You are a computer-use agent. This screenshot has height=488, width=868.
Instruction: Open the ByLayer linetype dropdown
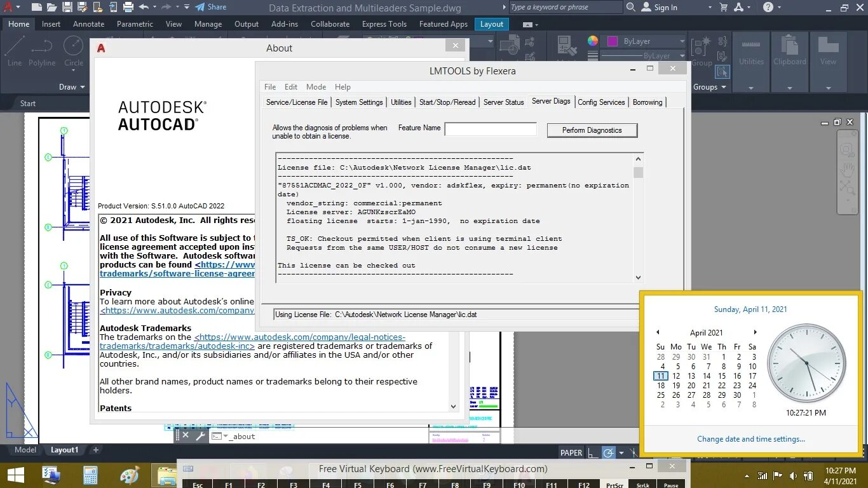coord(682,56)
